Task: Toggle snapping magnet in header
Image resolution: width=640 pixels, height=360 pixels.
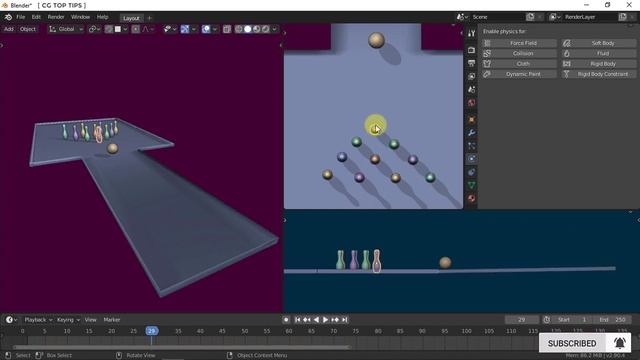Action: point(109,29)
